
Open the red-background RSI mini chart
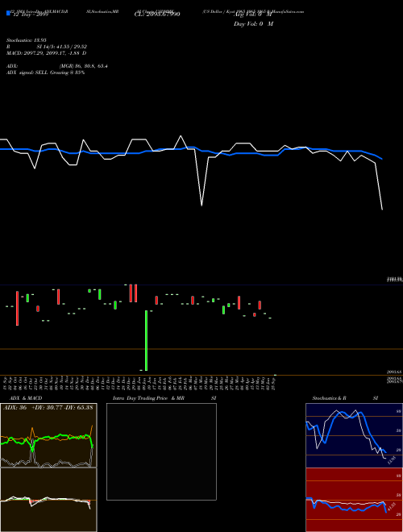pos(354,500)
